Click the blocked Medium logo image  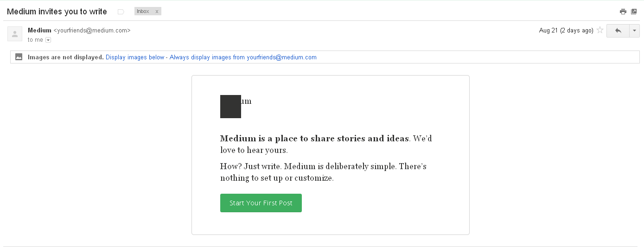click(x=230, y=106)
